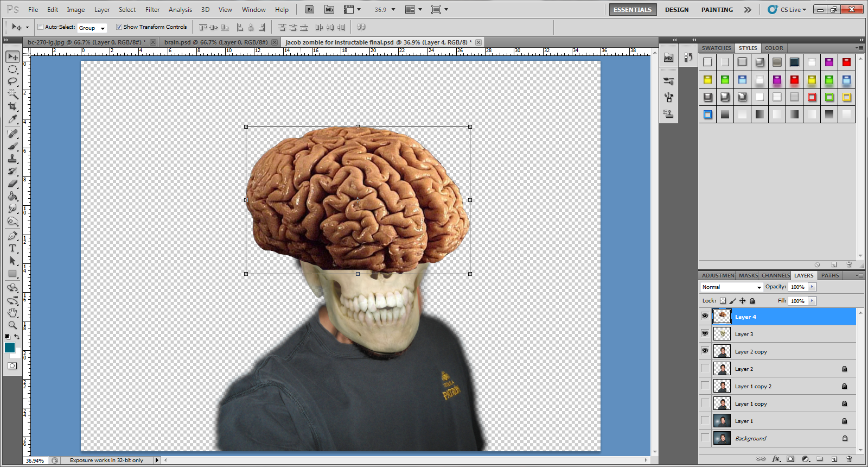Select the Rectangle shape tool
The image size is (868, 467).
[13, 273]
